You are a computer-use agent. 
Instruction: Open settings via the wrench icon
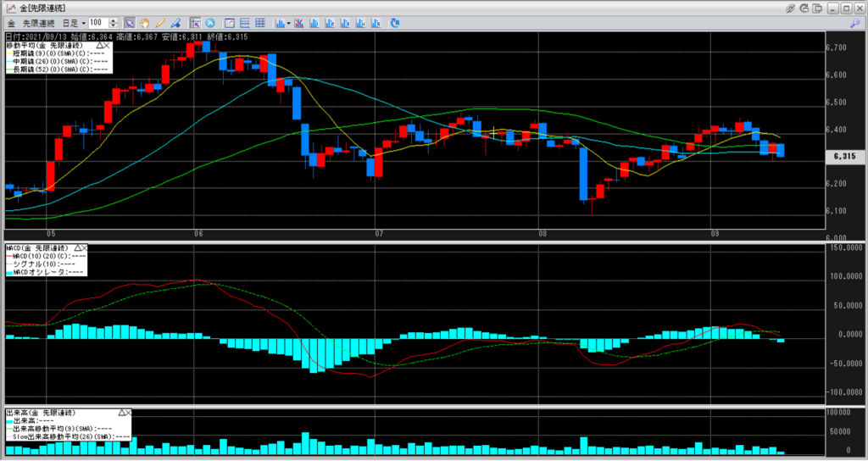[x=855, y=23]
